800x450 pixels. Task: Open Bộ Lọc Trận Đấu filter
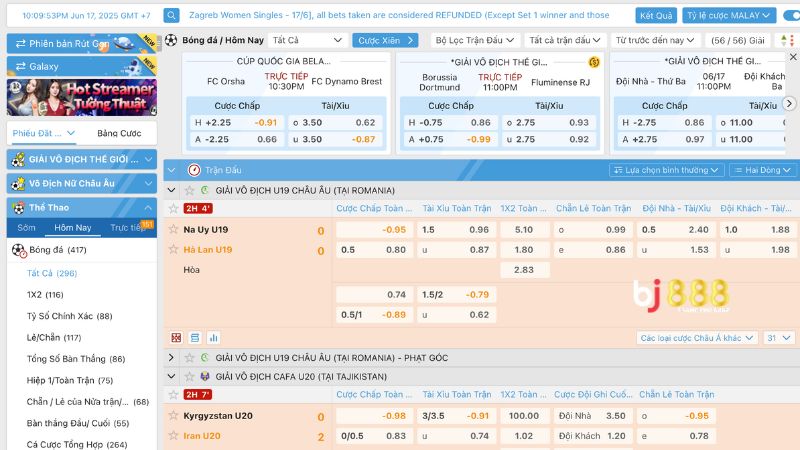click(474, 40)
